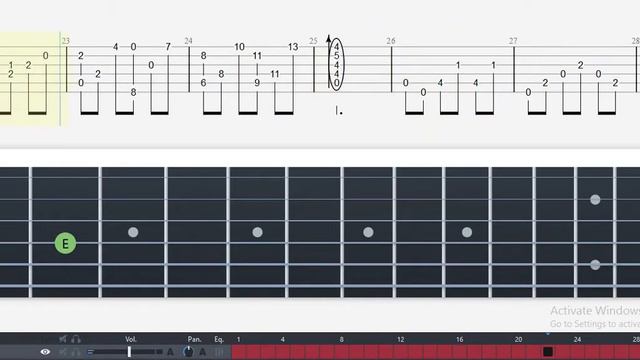Select the fret 9 note in bar 24
Viewport: 640px width, 360px height.
(257, 83)
